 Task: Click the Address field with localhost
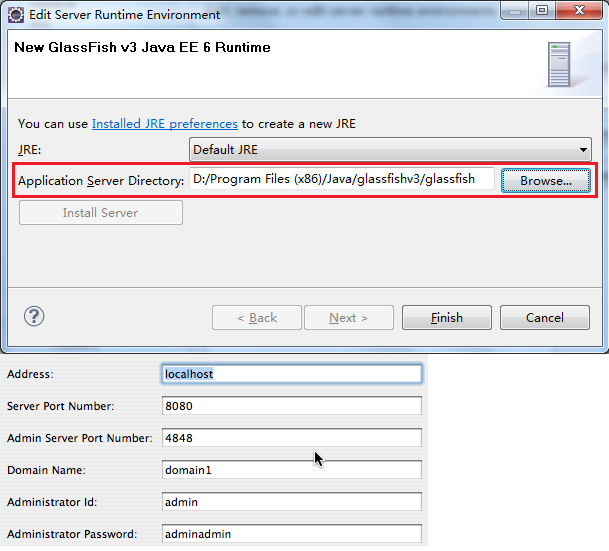tap(292, 374)
